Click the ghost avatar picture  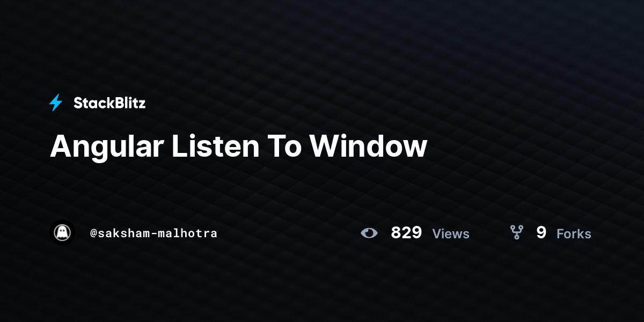coord(62,232)
